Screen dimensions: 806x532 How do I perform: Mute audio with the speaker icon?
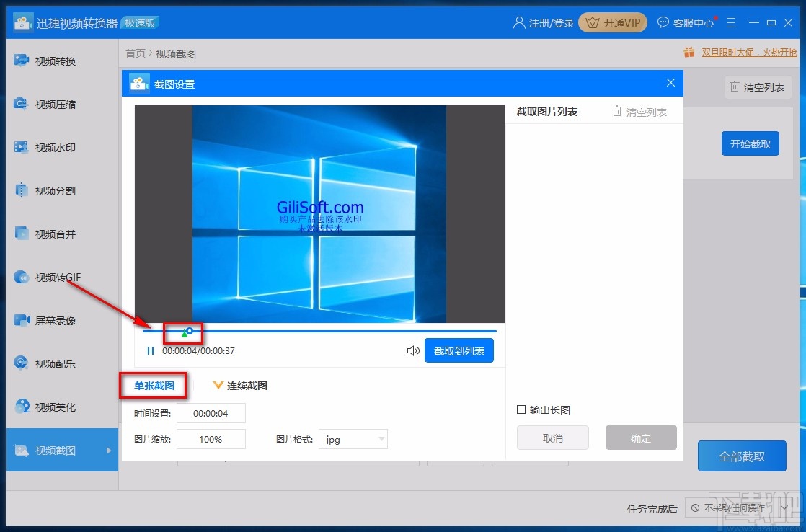tap(412, 350)
